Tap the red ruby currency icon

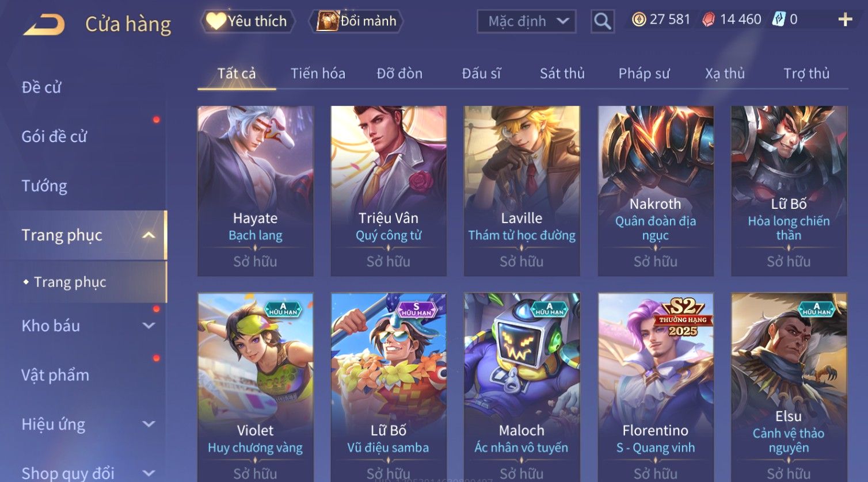[709, 20]
